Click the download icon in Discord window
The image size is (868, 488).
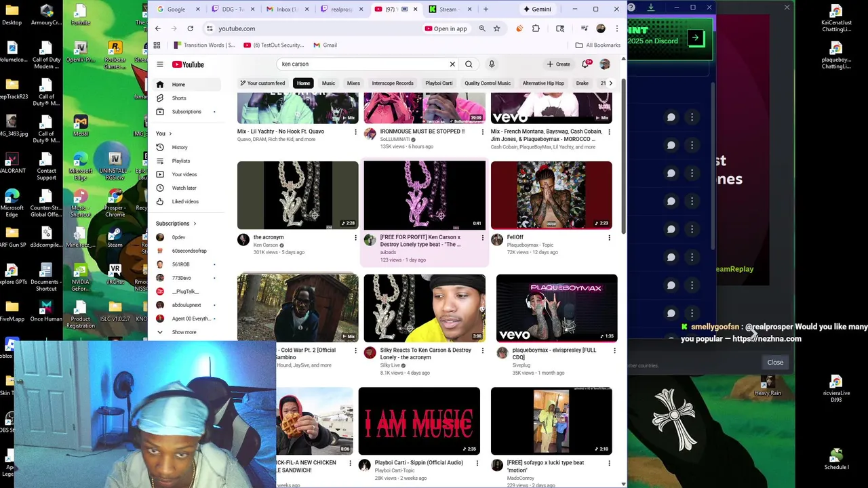[x=651, y=7]
